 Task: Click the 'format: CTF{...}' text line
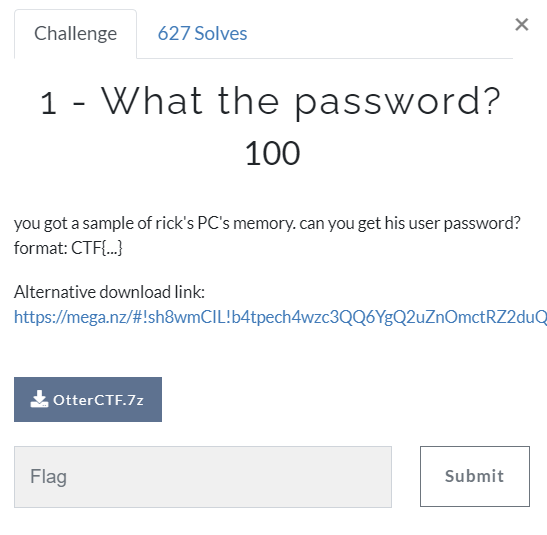[68, 248]
